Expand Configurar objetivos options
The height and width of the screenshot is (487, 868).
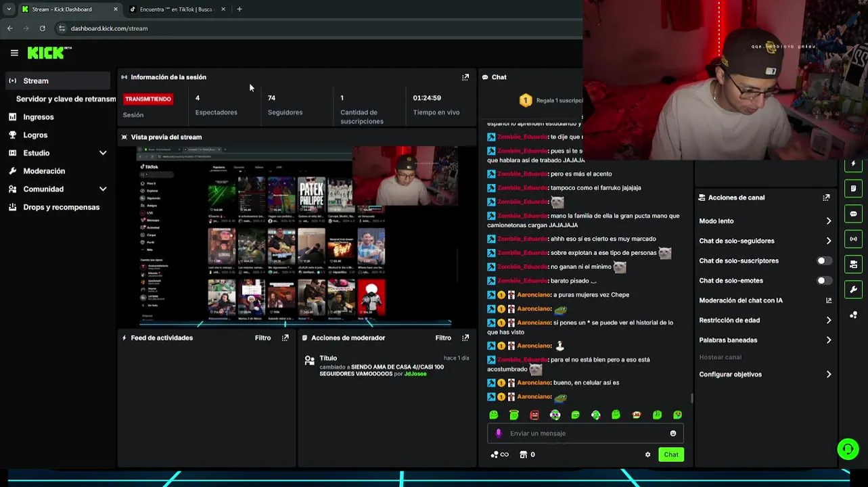coord(829,374)
